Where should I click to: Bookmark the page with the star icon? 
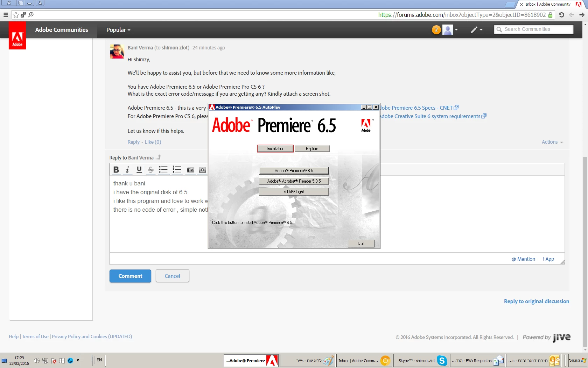pos(16,15)
